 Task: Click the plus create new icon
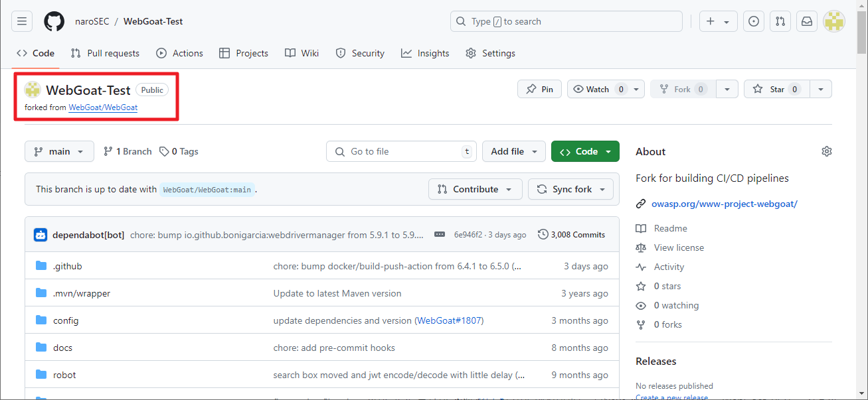point(711,21)
